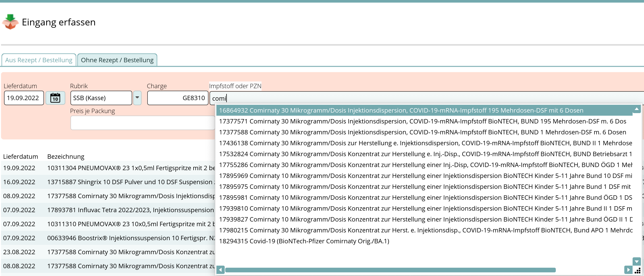This screenshot has width=644, height=276.
Task: Open the 00633946 Boostrix Injektionssuspension row
Action: (x=108, y=238)
